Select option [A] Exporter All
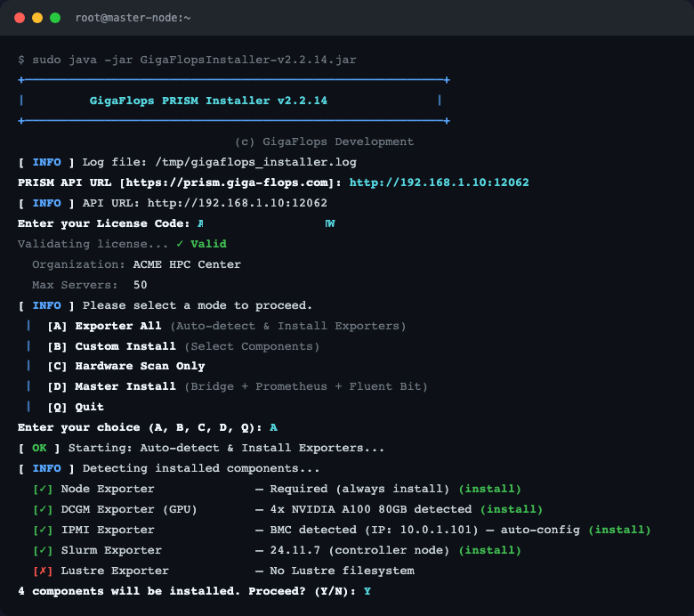 coord(104,326)
